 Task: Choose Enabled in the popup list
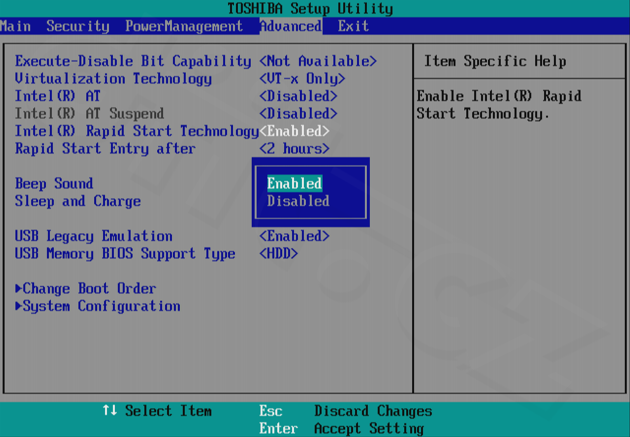pyautogui.click(x=295, y=184)
